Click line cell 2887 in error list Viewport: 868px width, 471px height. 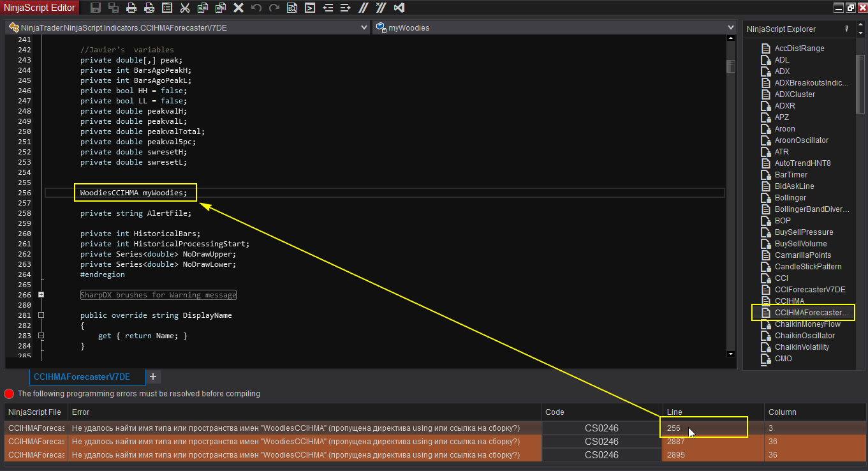click(x=713, y=442)
